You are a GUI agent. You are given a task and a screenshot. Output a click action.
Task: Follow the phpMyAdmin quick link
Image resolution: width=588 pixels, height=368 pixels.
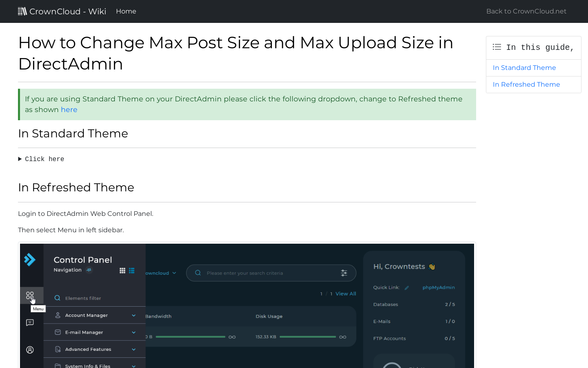point(439,287)
